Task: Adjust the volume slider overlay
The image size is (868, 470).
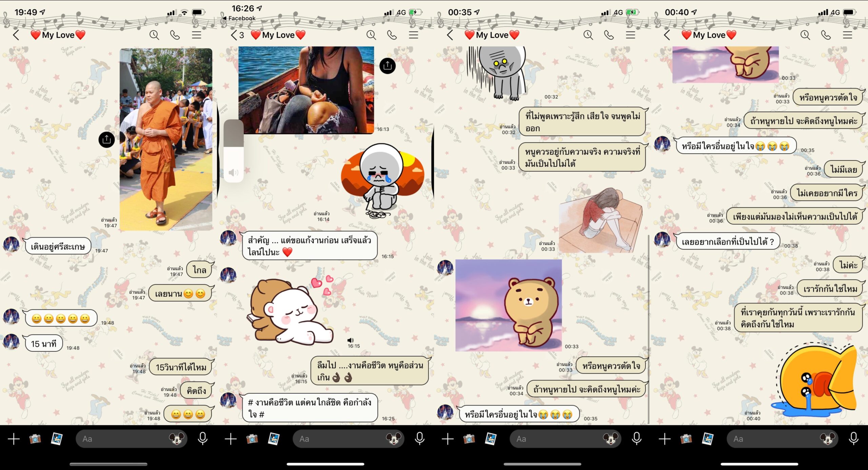Action: (x=234, y=150)
